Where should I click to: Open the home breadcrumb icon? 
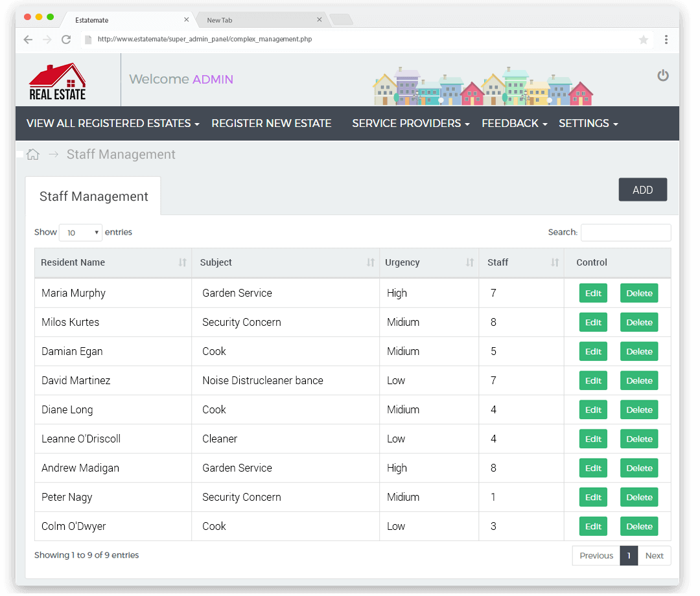[32, 154]
